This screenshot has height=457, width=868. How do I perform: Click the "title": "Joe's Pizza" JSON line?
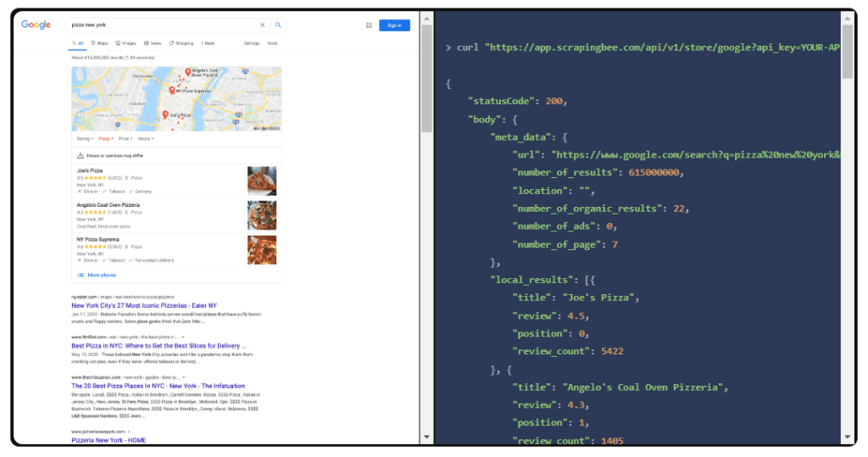coord(576,298)
